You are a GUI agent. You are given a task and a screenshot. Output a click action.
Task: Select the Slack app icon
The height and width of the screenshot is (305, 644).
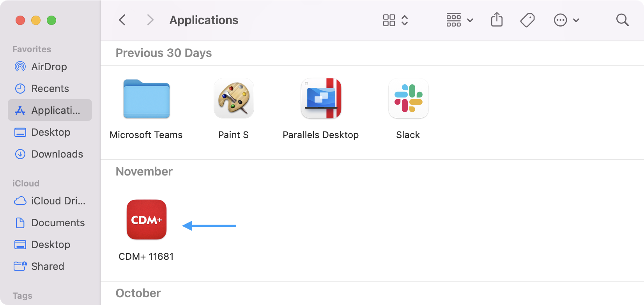click(x=408, y=98)
